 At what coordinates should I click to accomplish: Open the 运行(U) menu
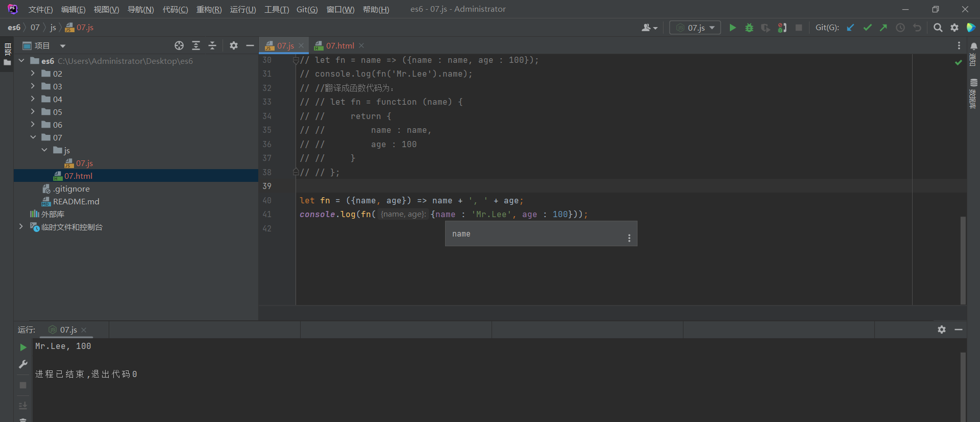tap(243, 10)
